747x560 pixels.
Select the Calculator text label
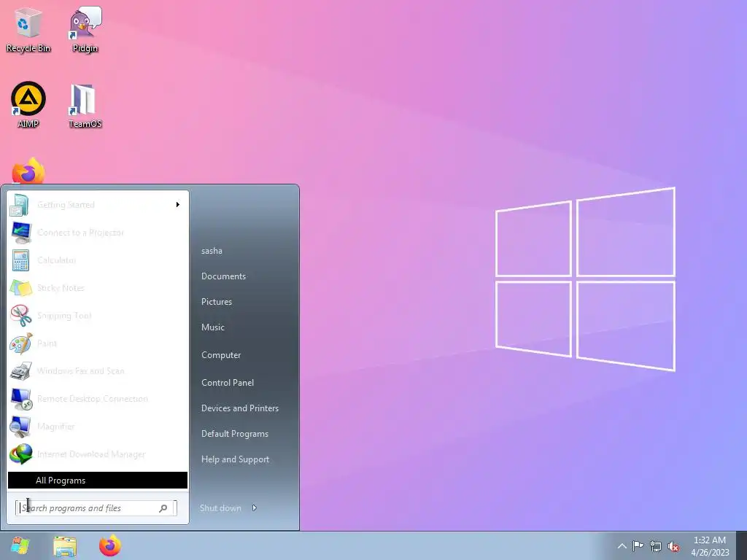(56, 260)
